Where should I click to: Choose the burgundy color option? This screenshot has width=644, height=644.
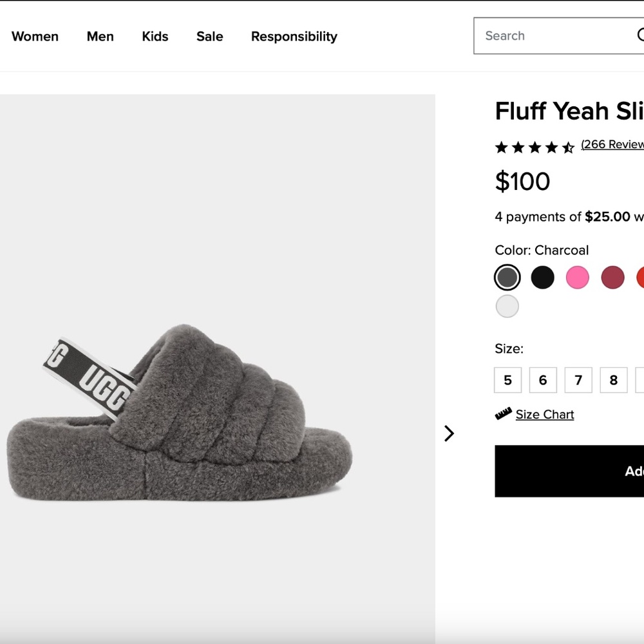(x=612, y=277)
